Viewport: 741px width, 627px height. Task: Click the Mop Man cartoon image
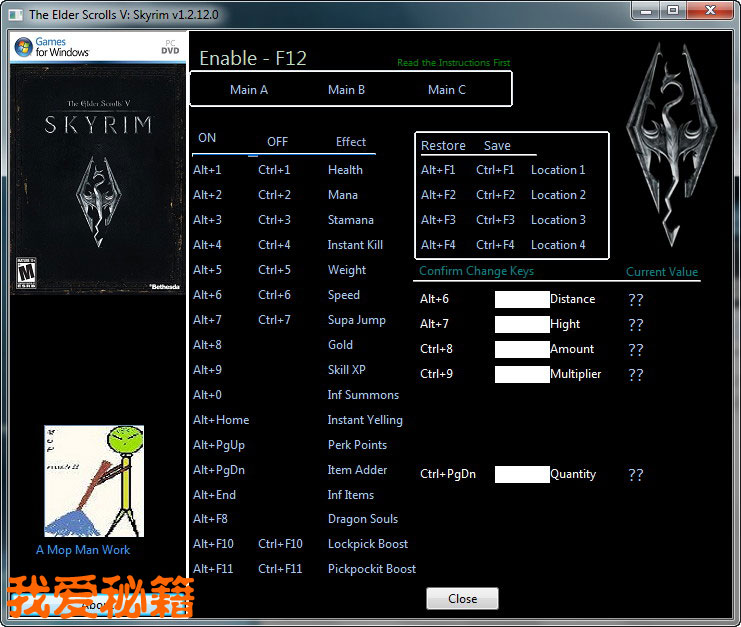coord(94,481)
